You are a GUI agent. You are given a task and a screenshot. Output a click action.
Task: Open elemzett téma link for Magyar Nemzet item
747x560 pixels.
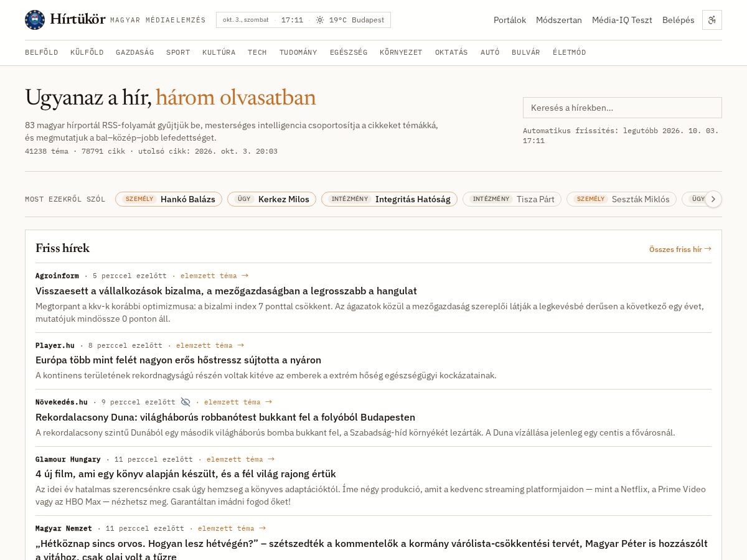pos(232,528)
